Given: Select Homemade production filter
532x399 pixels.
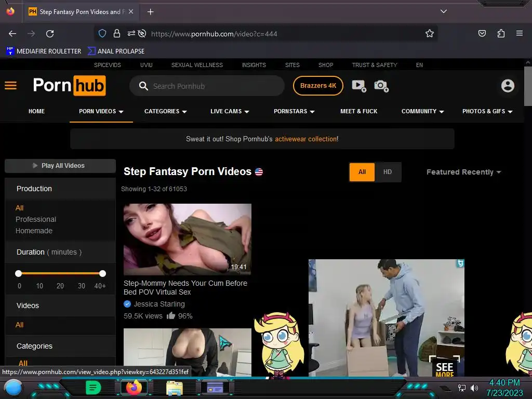Looking at the screenshot, I should pos(34,231).
